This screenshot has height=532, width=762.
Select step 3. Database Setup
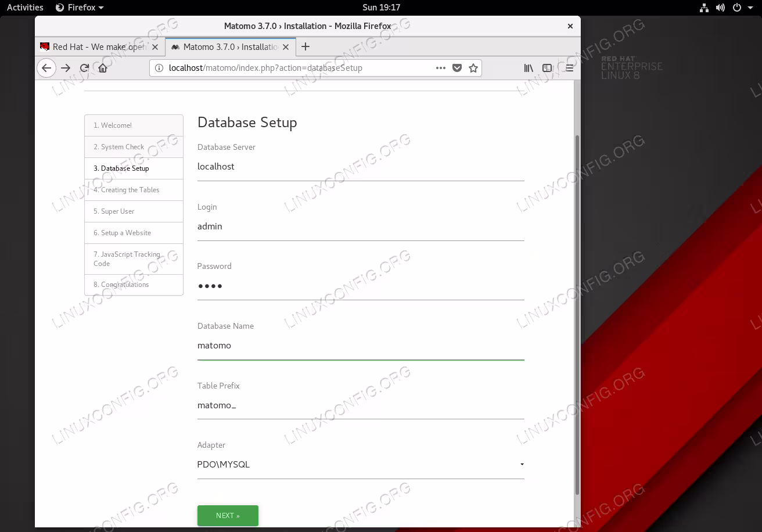pyautogui.click(x=134, y=168)
